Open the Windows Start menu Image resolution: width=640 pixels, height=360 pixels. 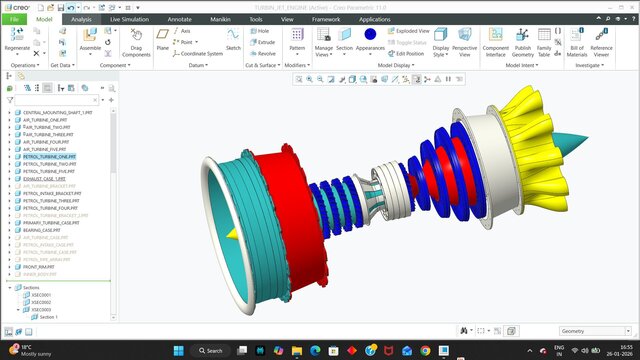pos(178,351)
